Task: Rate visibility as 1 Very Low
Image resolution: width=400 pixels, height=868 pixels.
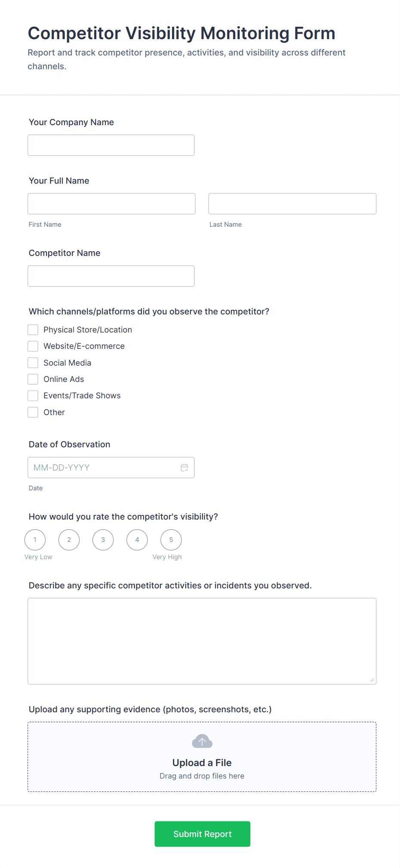Action: (x=35, y=539)
